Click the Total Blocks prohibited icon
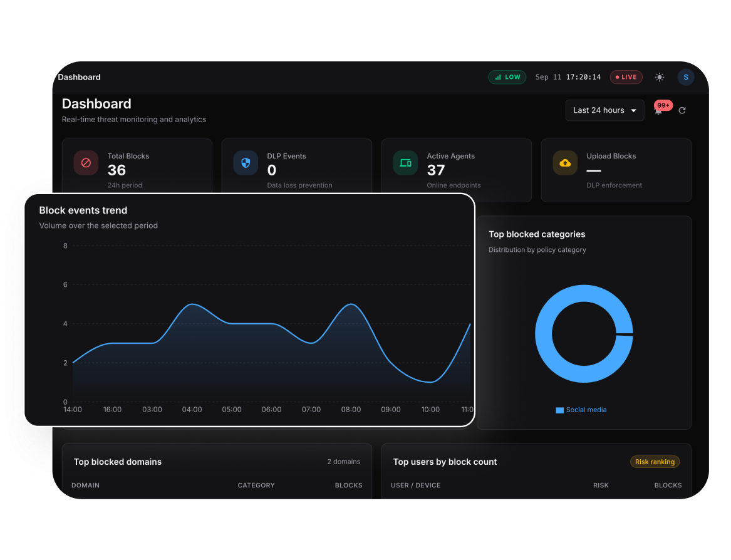The image size is (731, 560). (x=86, y=163)
